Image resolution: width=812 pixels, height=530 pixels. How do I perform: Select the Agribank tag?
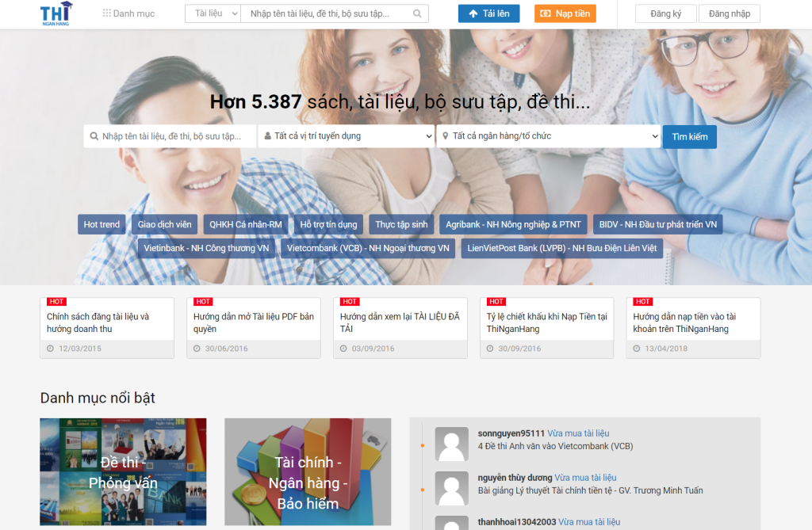513,224
